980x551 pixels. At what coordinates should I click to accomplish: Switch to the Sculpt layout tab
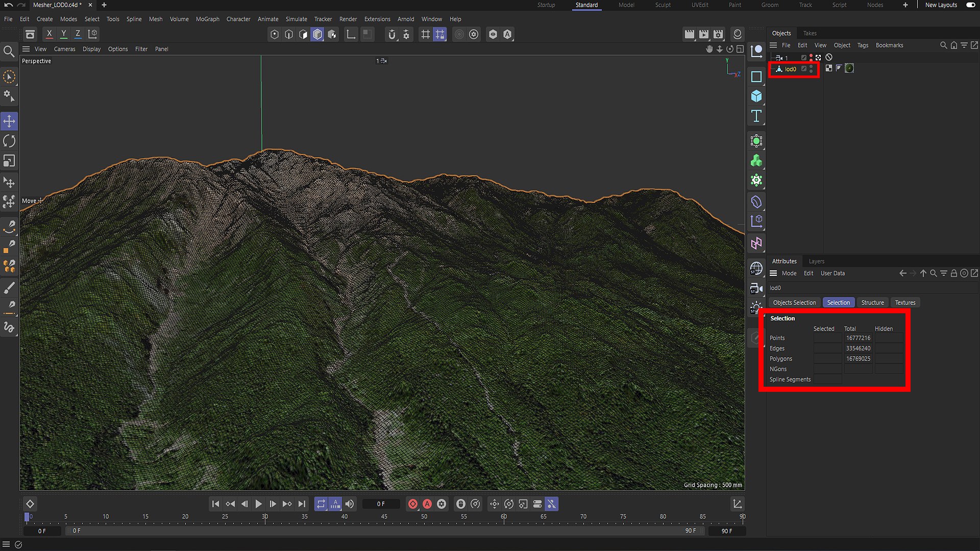tap(663, 5)
